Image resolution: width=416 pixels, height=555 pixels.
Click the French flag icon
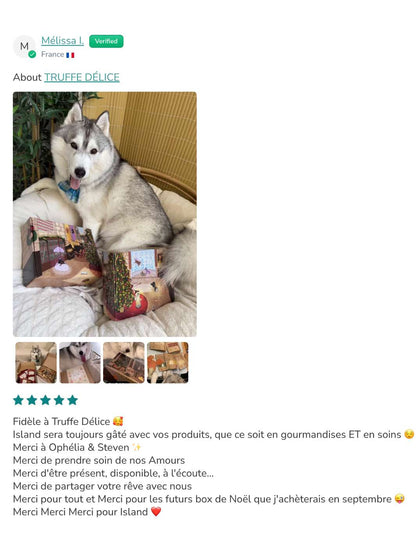pyautogui.click(x=70, y=55)
